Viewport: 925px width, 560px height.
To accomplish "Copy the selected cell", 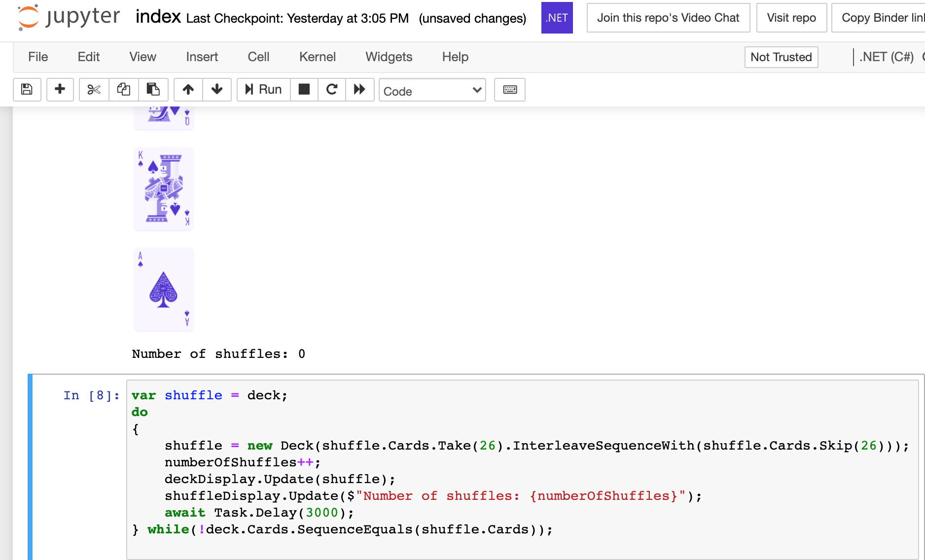I will (123, 90).
